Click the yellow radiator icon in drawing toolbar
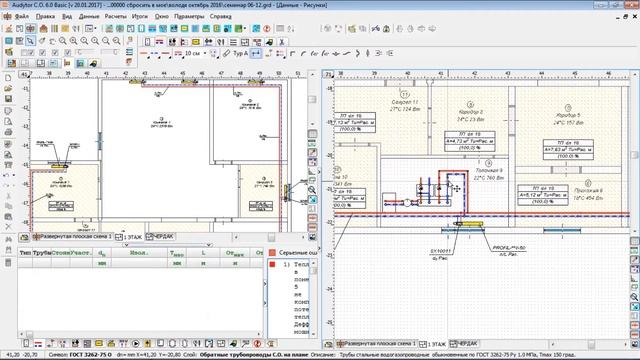Image resolution: width=640 pixels, height=360 pixels. [x=196, y=42]
